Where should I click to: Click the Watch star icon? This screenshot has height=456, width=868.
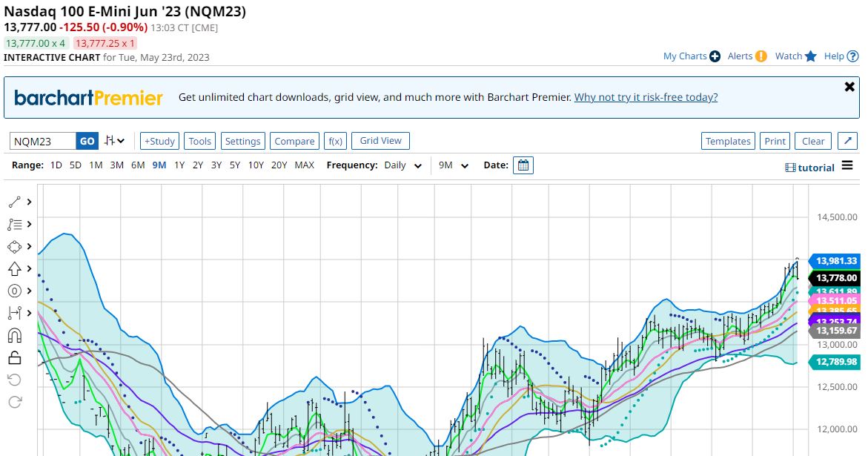pos(811,56)
